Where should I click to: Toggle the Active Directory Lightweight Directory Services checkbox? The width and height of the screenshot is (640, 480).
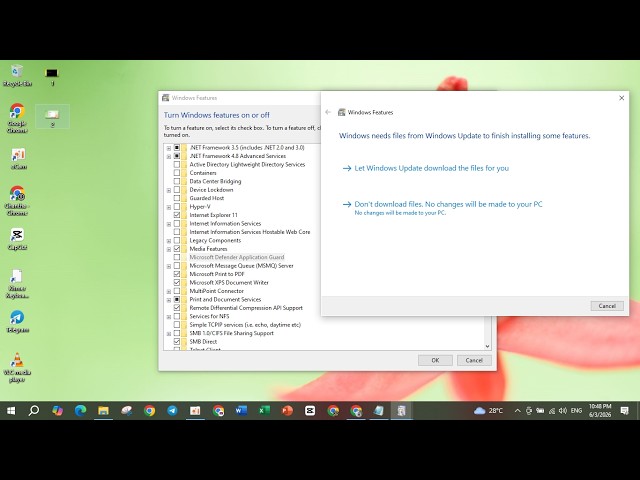[177, 164]
